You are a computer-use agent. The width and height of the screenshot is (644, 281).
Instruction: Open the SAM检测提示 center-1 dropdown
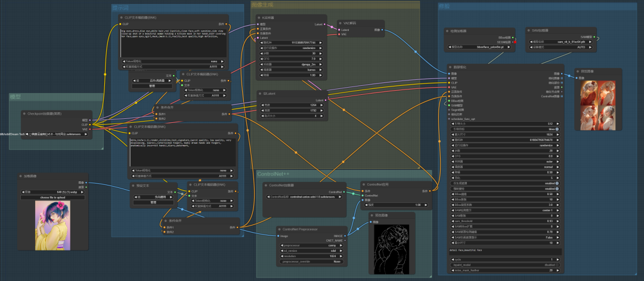(x=505, y=211)
